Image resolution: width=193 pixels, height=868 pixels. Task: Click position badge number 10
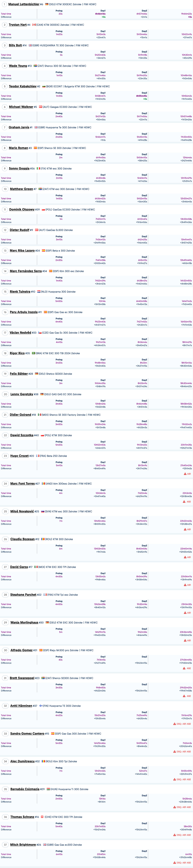tap(5, 189)
